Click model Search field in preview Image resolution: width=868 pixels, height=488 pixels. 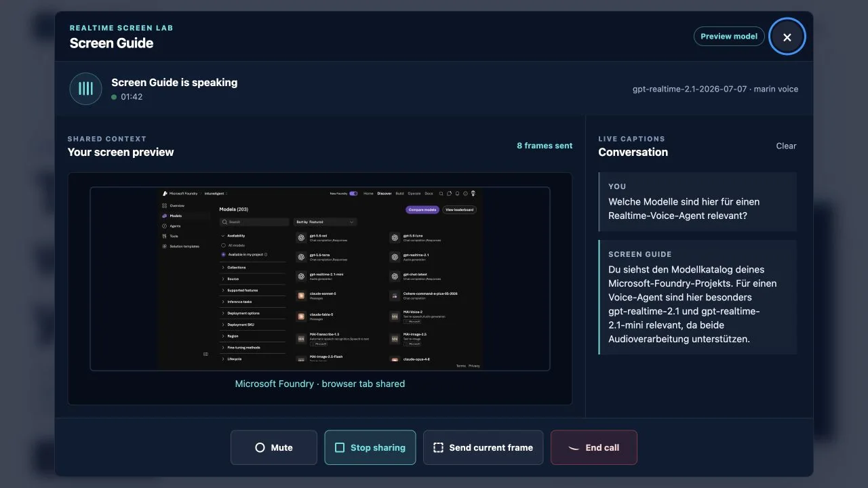(254, 222)
